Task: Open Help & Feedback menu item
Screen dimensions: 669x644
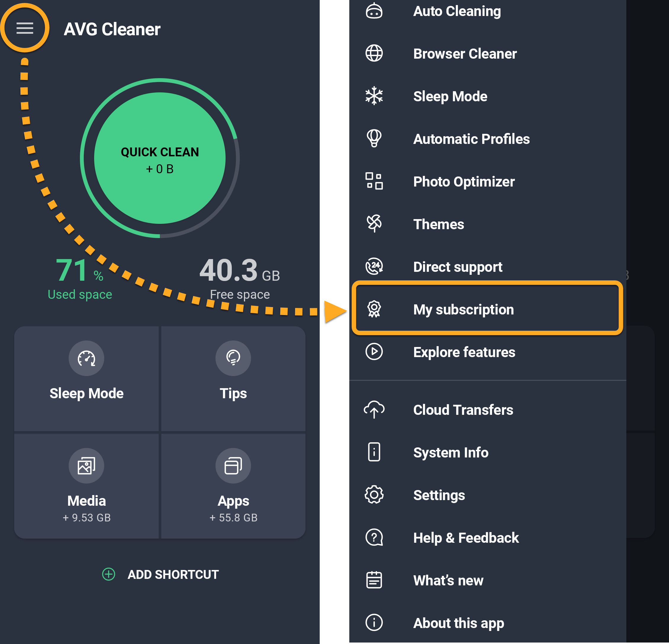Action: click(466, 538)
